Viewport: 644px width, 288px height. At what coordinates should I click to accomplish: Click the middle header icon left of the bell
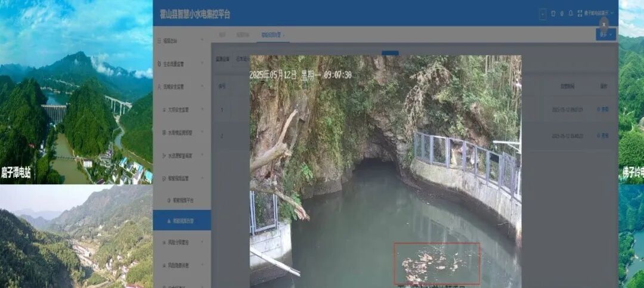coord(562,13)
